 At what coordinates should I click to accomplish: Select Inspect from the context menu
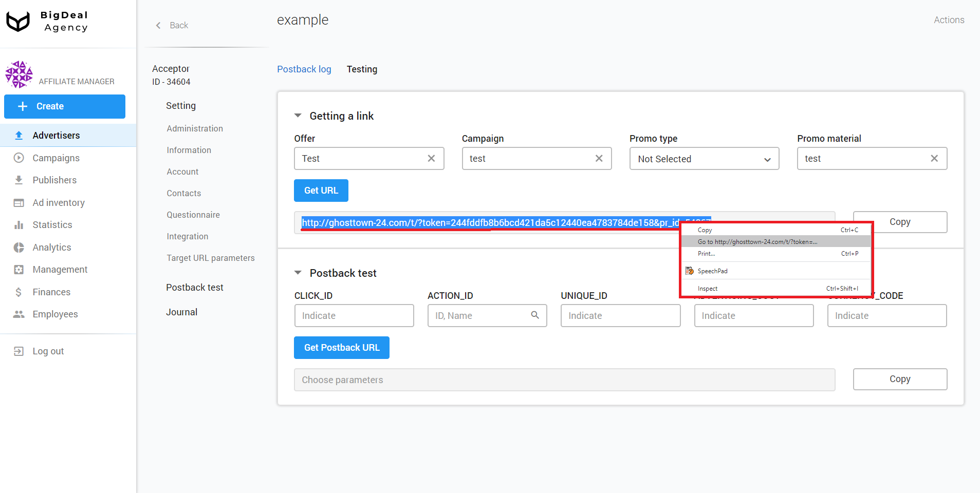coord(707,288)
